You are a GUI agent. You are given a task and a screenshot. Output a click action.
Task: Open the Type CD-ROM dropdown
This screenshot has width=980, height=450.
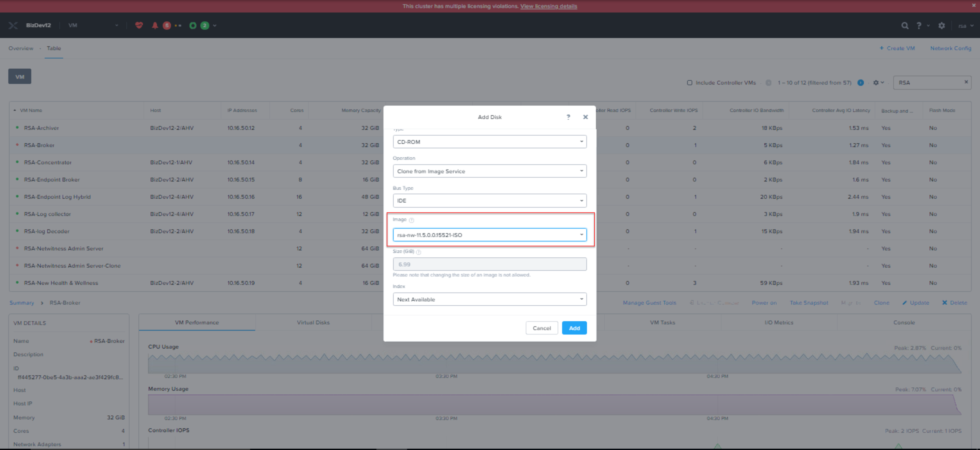pyautogui.click(x=489, y=142)
